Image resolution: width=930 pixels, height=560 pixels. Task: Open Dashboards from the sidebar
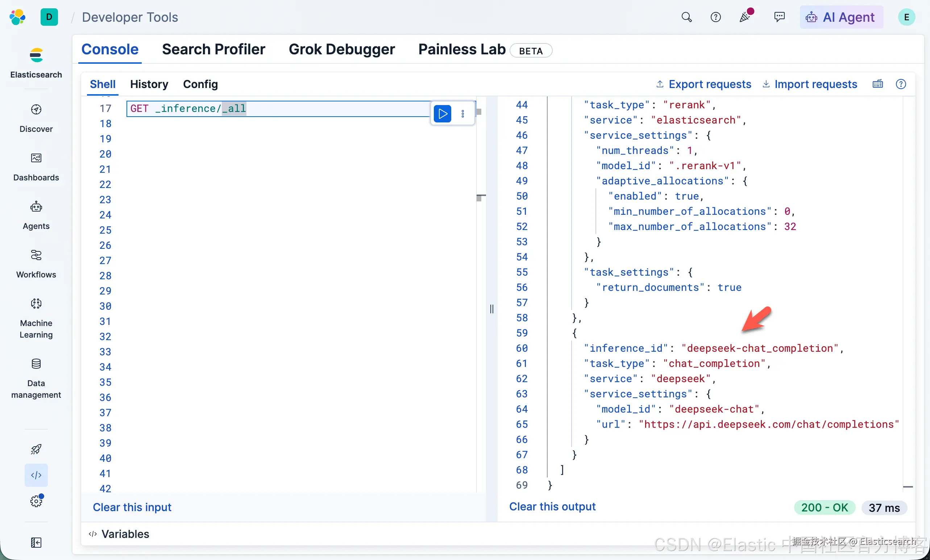click(36, 167)
